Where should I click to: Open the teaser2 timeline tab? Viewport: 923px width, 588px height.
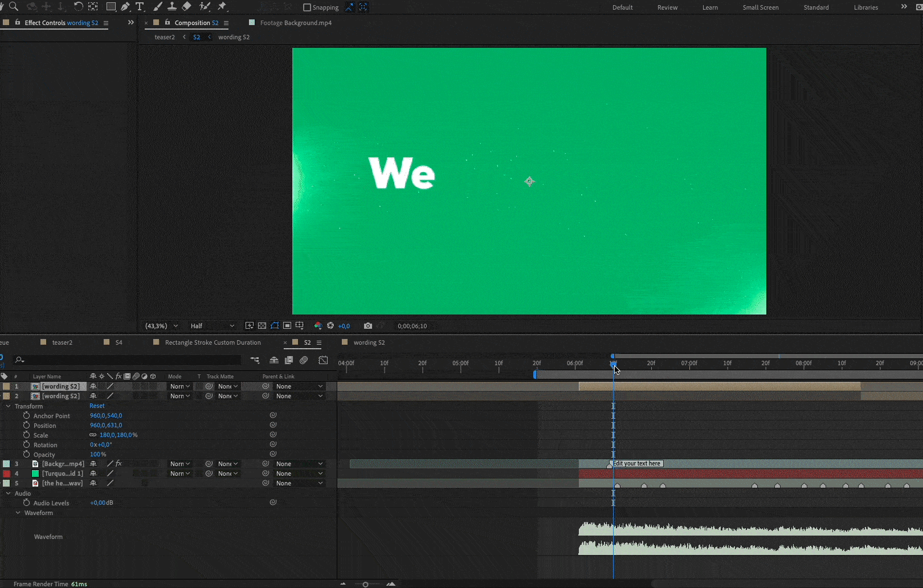(62, 342)
